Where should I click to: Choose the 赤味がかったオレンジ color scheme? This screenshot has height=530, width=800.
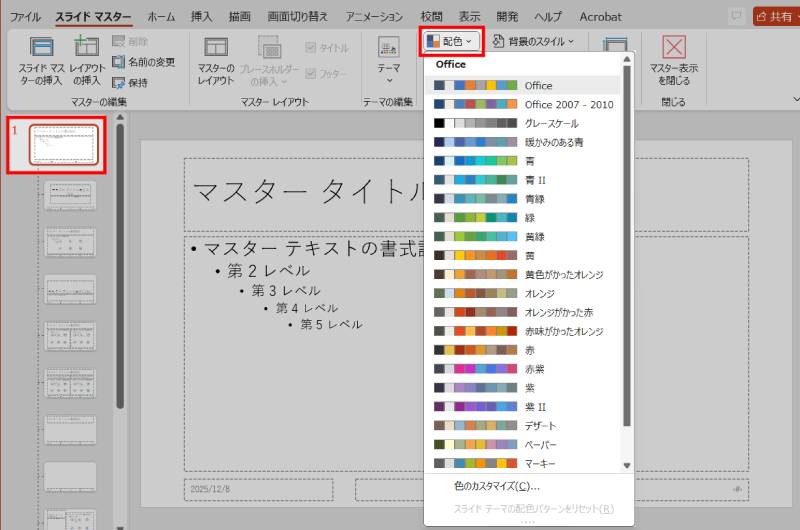tap(522, 331)
